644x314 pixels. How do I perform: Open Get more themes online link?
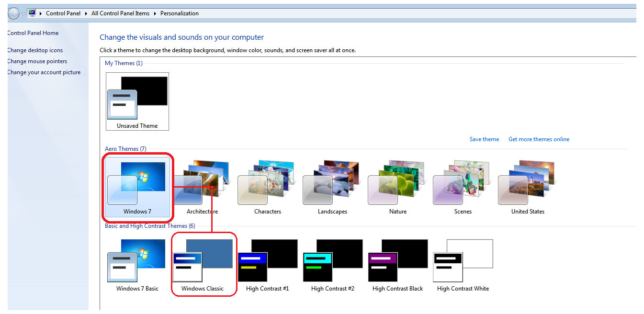539,139
